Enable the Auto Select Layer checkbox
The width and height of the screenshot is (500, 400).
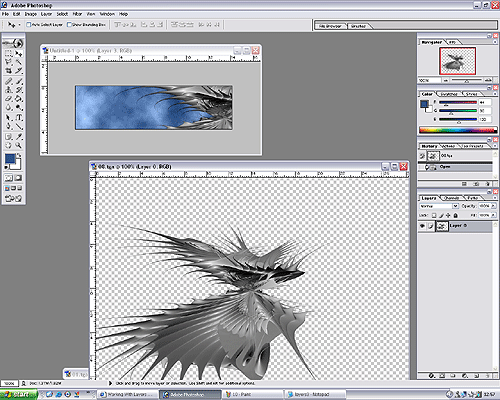29,24
